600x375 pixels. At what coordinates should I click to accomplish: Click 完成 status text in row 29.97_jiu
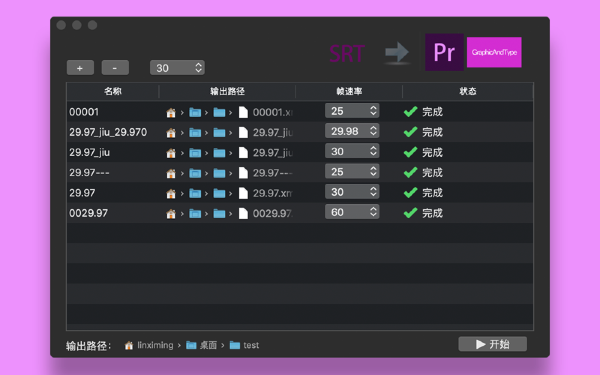pos(432,153)
